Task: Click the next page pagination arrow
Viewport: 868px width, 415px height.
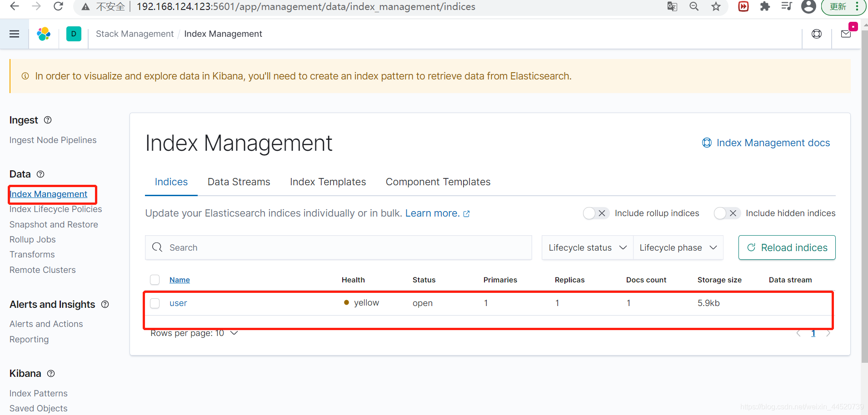Action: [828, 333]
